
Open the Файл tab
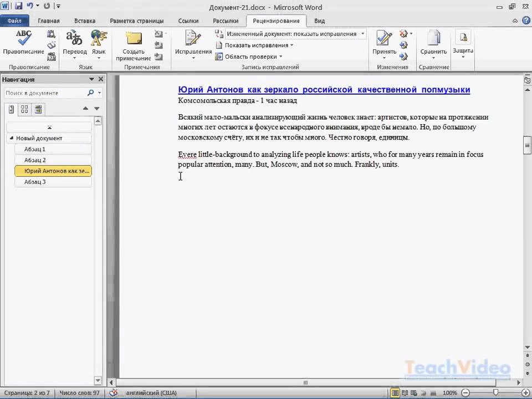tap(14, 21)
